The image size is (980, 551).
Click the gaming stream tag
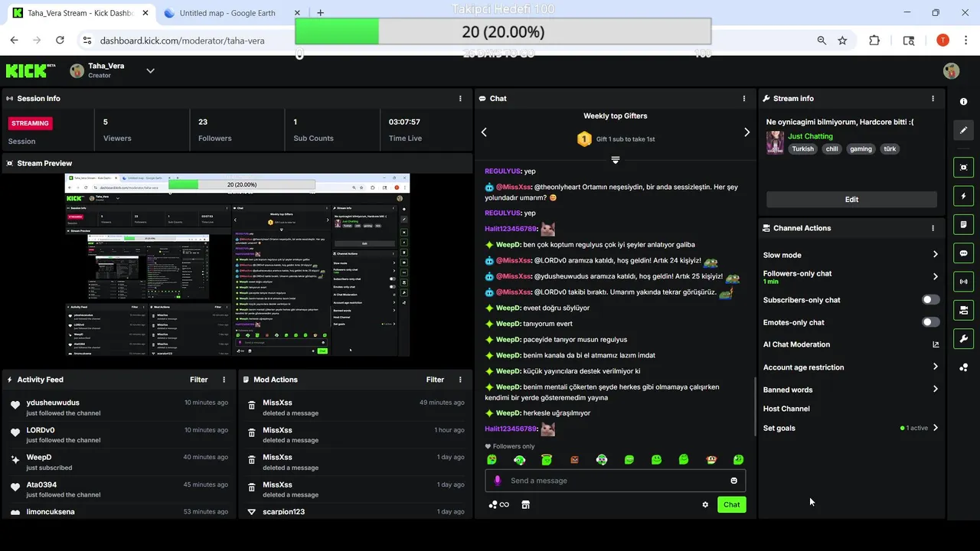click(861, 149)
